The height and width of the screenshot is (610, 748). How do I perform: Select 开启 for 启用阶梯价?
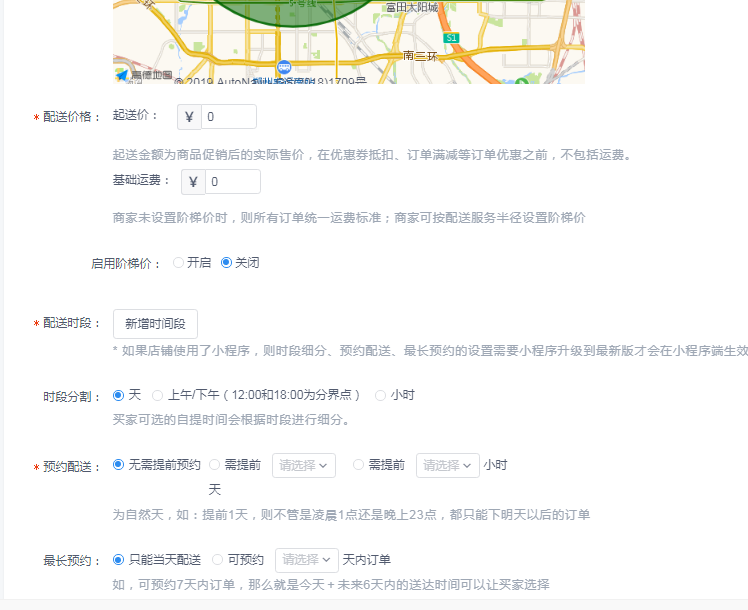(x=178, y=263)
